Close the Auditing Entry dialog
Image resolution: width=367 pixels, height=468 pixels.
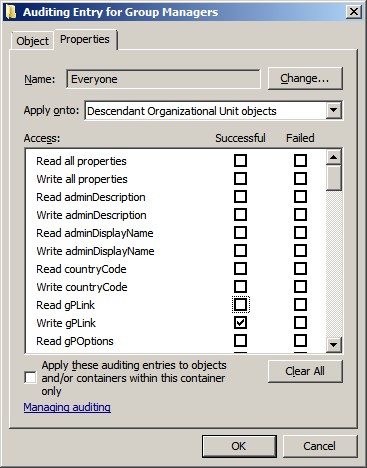tap(353, 12)
